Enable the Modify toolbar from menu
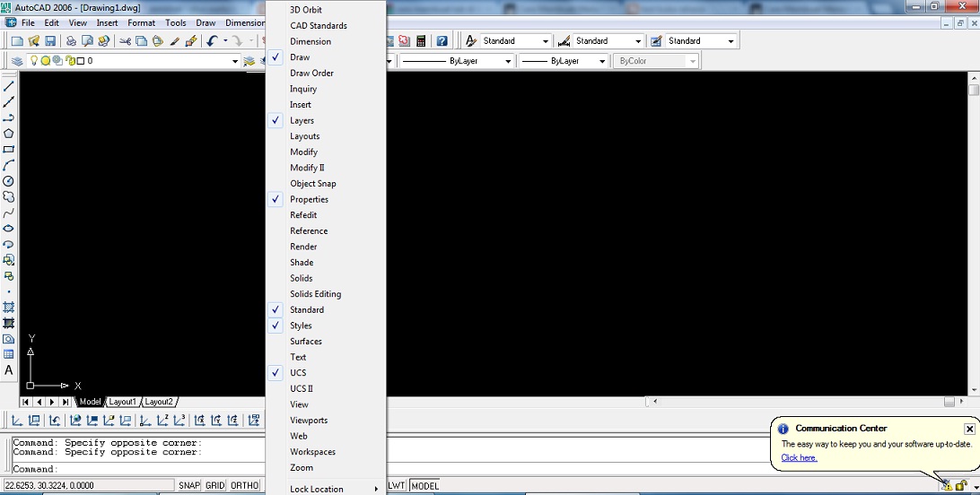Viewport: 980px width, 495px height. click(326, 152)
